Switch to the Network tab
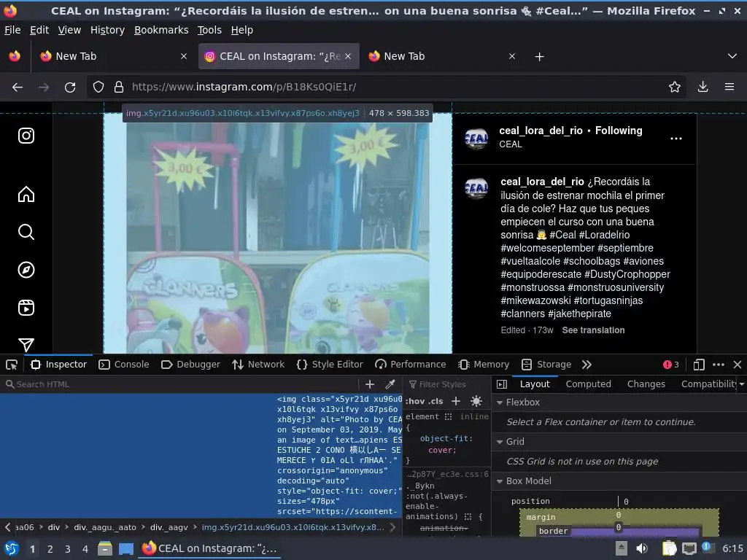 [258, 365]
